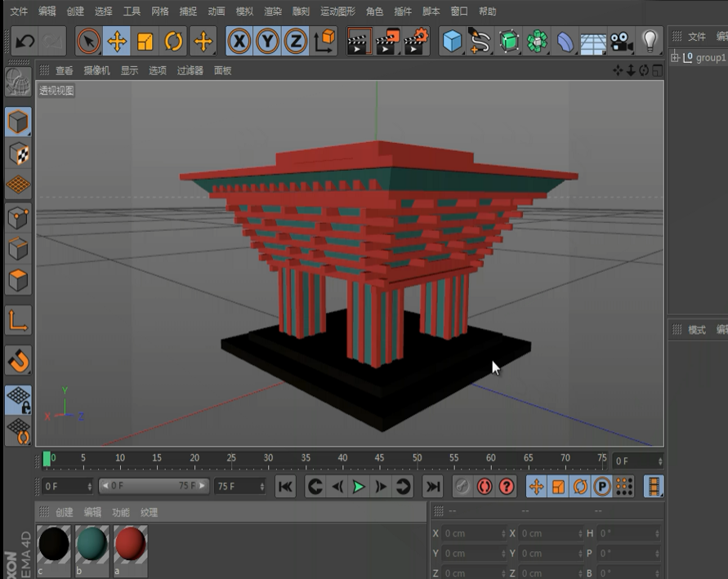Render the active view
The width and height of the screenshot is (728, 579).
(359, 42)
